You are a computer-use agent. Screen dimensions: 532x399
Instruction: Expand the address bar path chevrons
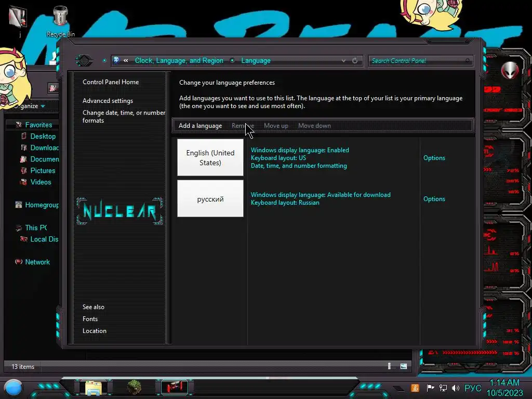pos(126,60)
